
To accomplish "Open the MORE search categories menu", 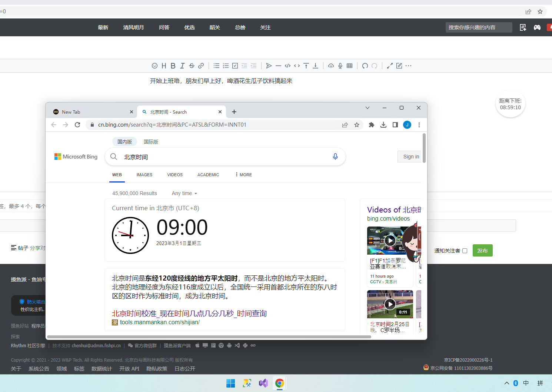I will click(243, 175).
